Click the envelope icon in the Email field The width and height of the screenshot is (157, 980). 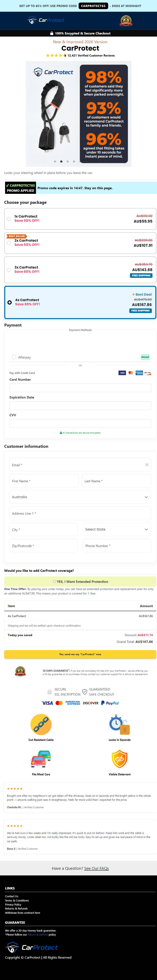coord(147,465)
